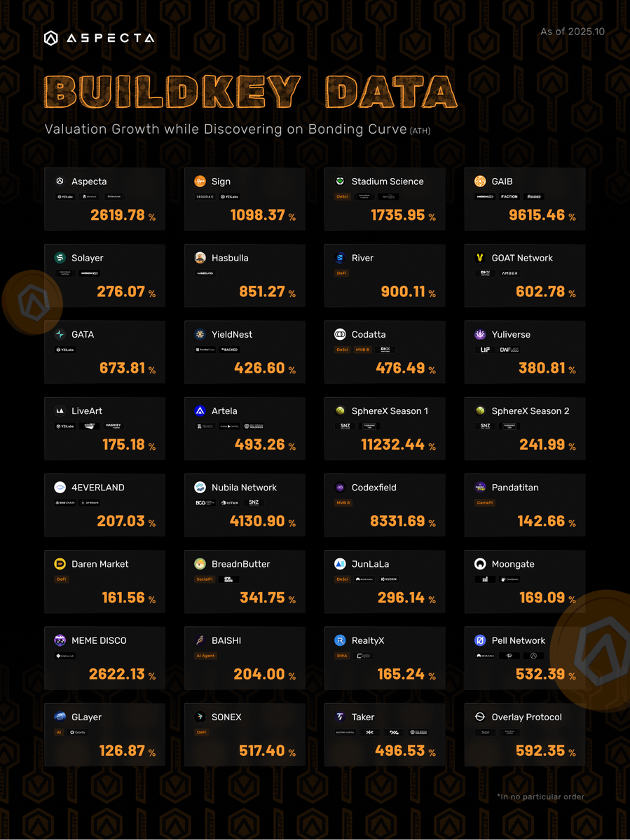
Task: Click the Daren Market icon
Action: pyautogui.click(x=60, y=564)
